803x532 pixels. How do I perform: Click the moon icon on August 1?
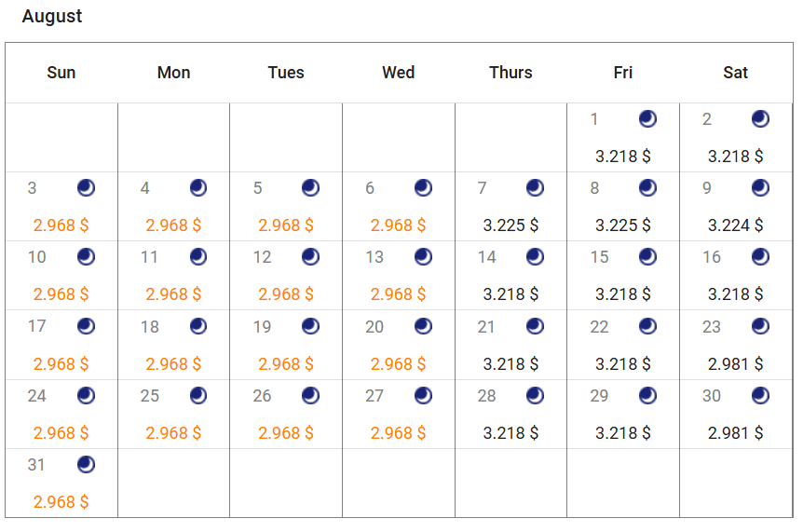coord(647,118)
